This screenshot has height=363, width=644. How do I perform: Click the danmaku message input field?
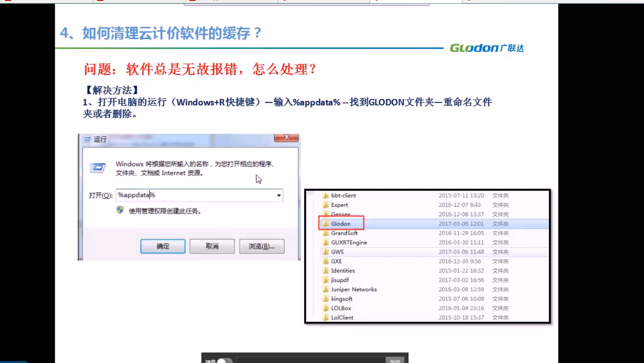pos(311,360)
